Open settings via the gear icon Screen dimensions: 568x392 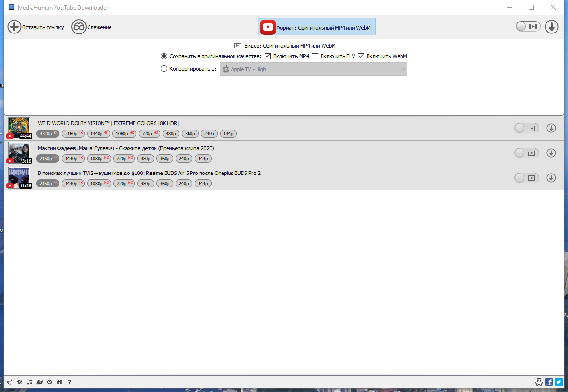20,382
